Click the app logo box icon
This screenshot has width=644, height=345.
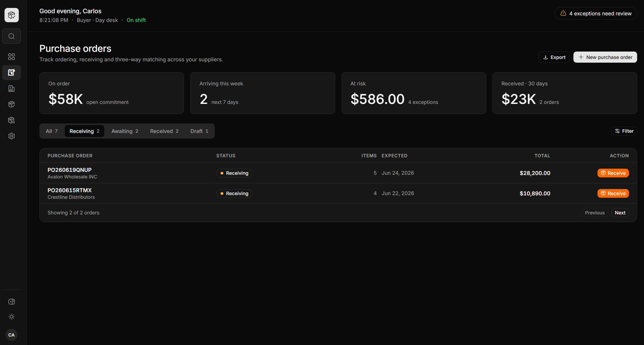click(11, 15)
